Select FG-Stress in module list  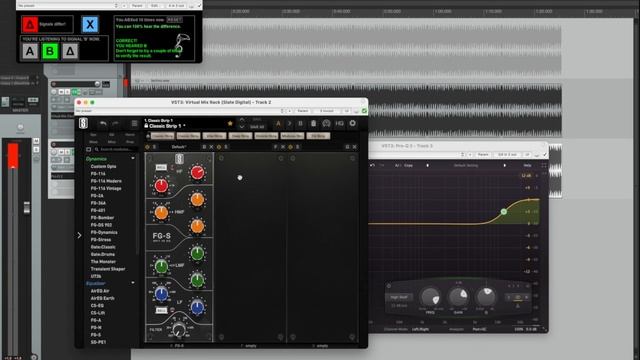click(x=101, y=240)
